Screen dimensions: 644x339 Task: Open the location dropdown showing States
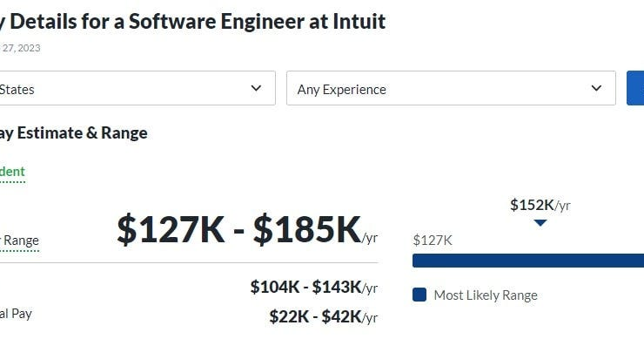[138, 88]
